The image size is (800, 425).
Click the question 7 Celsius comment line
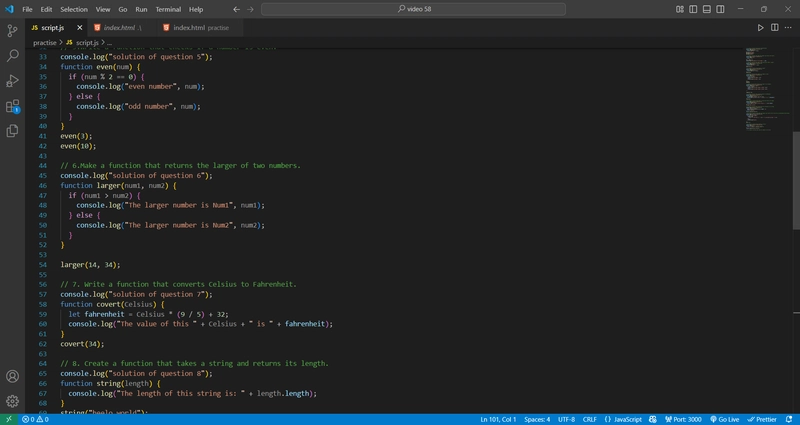178,284
